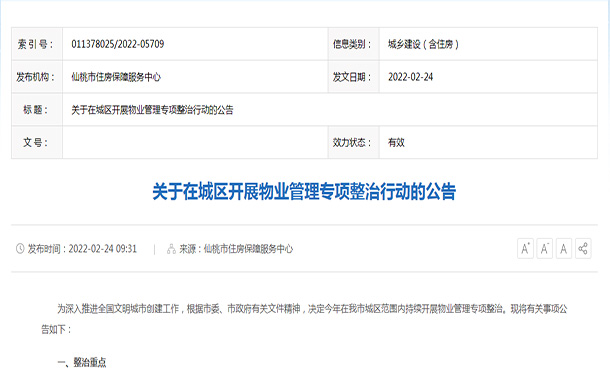Select validity status 有效

pyautogui.click(x=396, y=142)
